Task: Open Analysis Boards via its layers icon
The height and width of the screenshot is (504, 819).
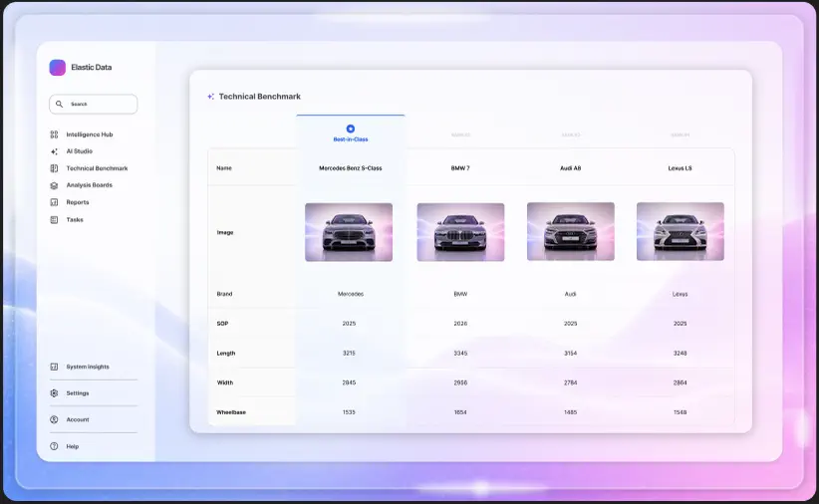Action: pyautogui.click(x=54, y=185)
